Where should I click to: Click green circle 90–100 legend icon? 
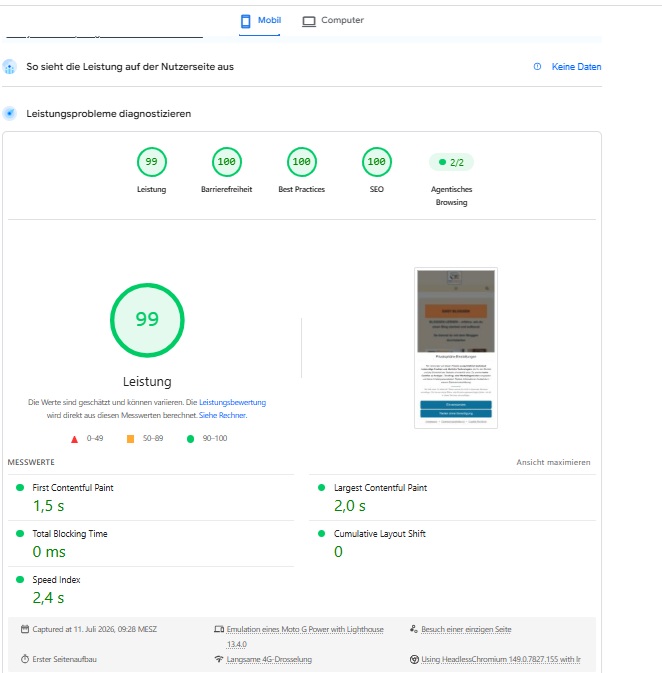191,439
